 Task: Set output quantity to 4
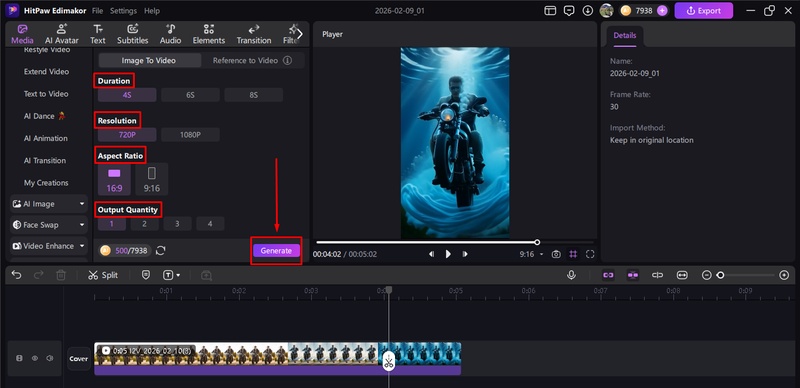tap(210, 224)
